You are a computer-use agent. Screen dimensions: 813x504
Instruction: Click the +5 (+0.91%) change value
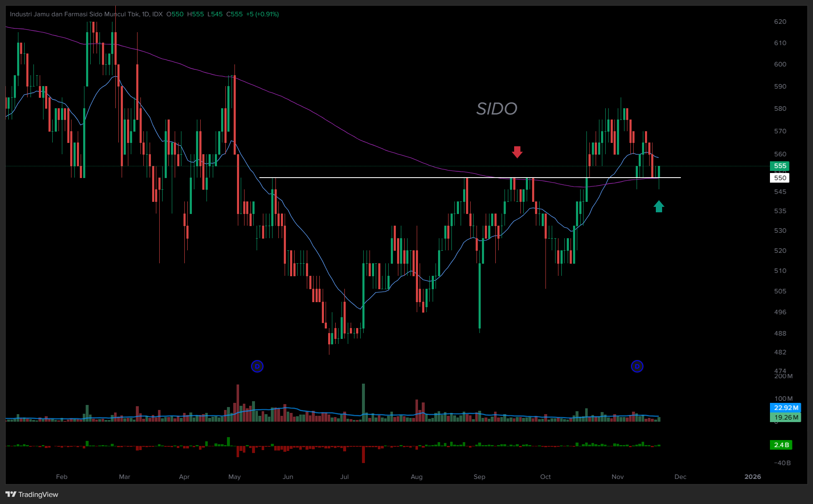(262, 14)
